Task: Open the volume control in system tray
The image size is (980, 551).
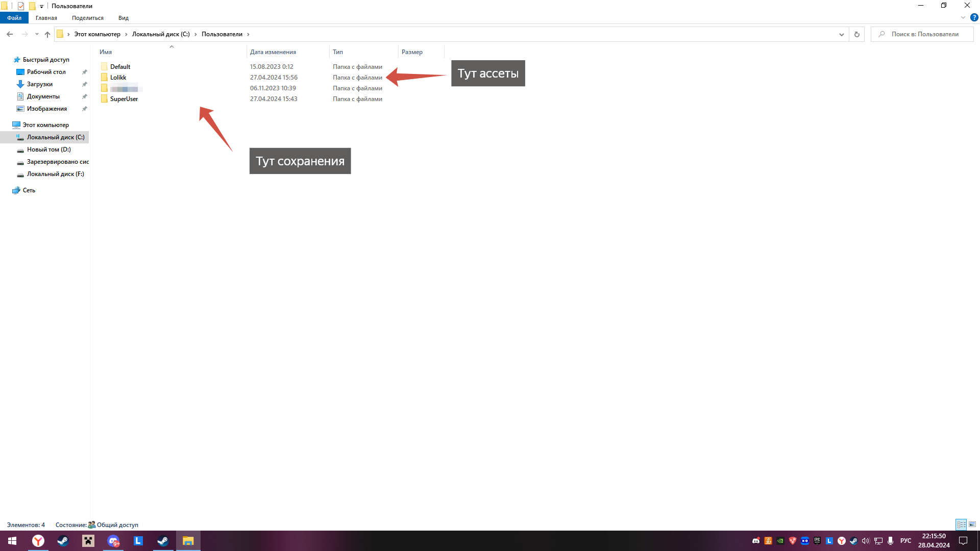Action: 866,541
